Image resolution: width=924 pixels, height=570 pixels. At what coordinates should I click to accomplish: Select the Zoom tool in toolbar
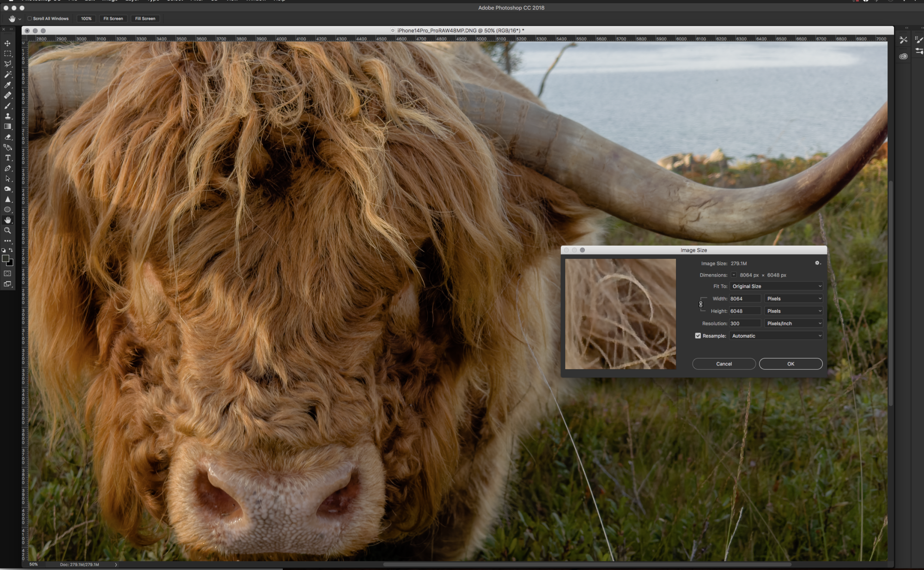7,230
